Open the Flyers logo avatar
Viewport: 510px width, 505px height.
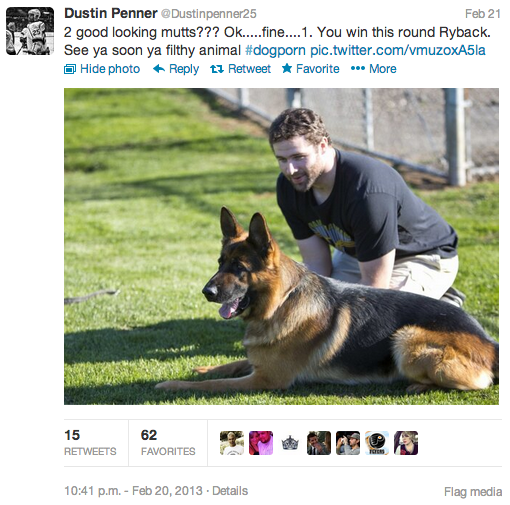377,443
